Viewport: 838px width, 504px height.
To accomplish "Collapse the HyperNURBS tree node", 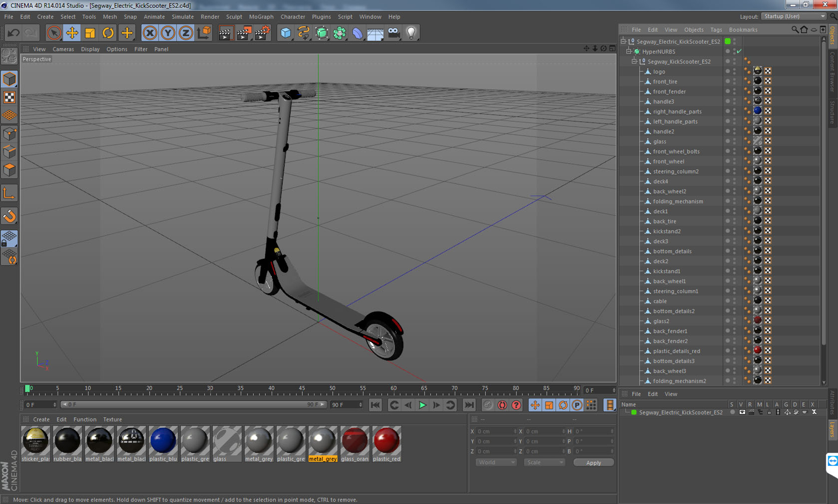I will [x=629, y=51].
